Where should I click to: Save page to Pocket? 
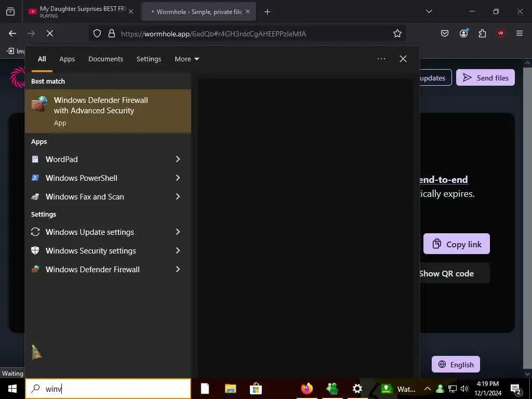click(445, 33)
